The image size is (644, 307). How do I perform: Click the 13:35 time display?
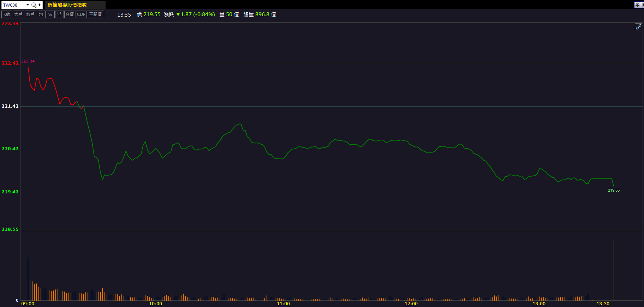[124, 14]
